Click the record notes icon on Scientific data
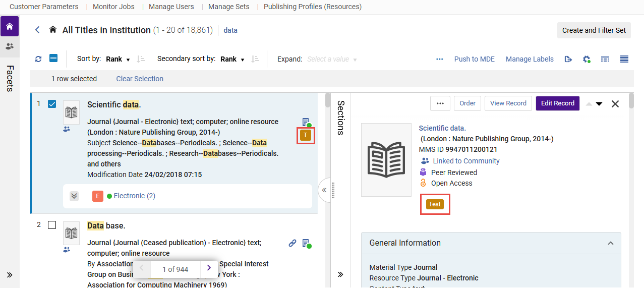 (x=306, y=122)
